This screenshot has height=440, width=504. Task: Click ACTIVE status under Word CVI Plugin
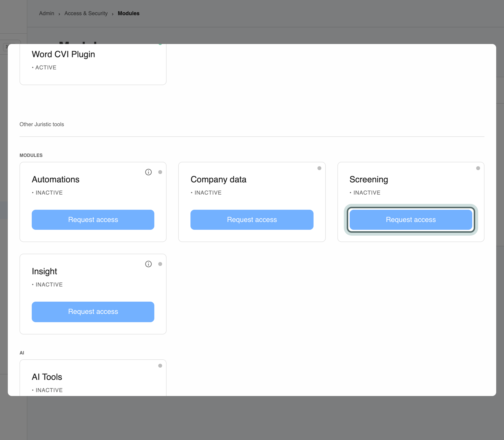click(44, 67)
